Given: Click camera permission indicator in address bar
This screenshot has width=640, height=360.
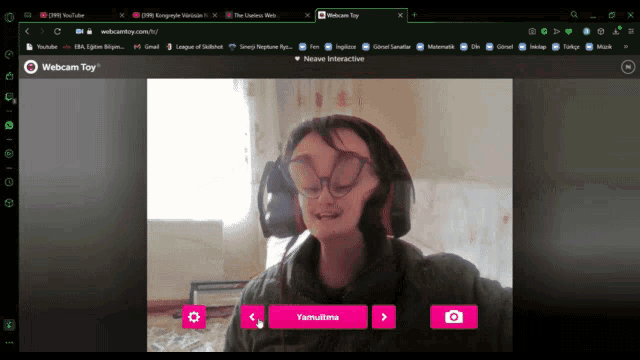Looking at the screenshot, I should [x=79, y=31].
